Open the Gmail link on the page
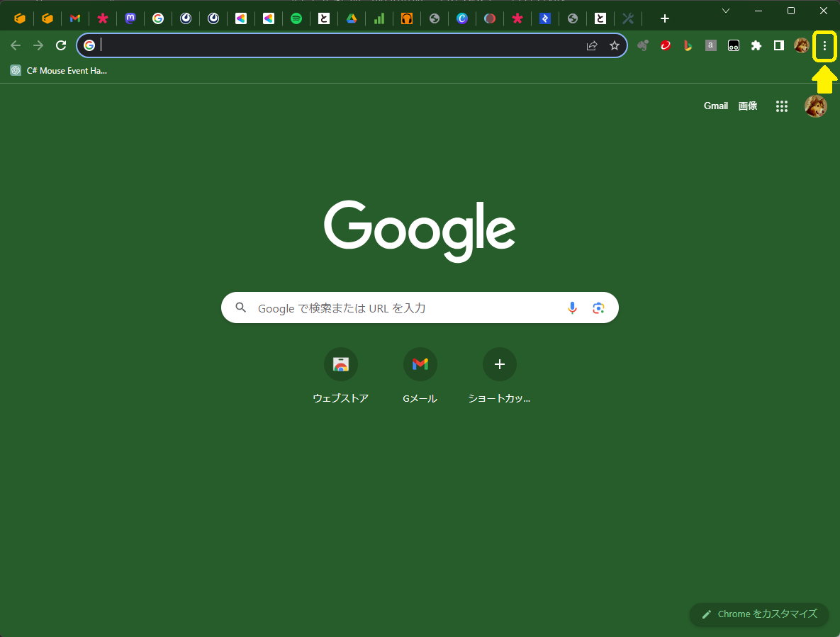 pos(715,106)
